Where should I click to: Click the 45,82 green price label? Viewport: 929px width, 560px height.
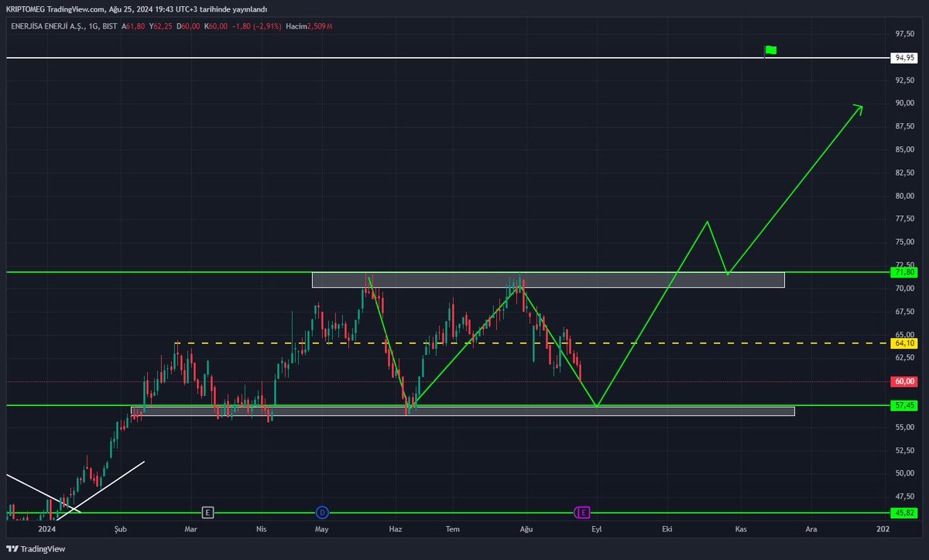pyautogui.click(x=904, y=512)
